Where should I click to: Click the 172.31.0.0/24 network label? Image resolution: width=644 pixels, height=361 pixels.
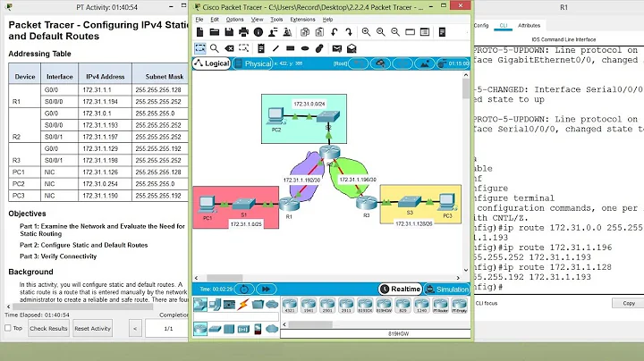309,104
